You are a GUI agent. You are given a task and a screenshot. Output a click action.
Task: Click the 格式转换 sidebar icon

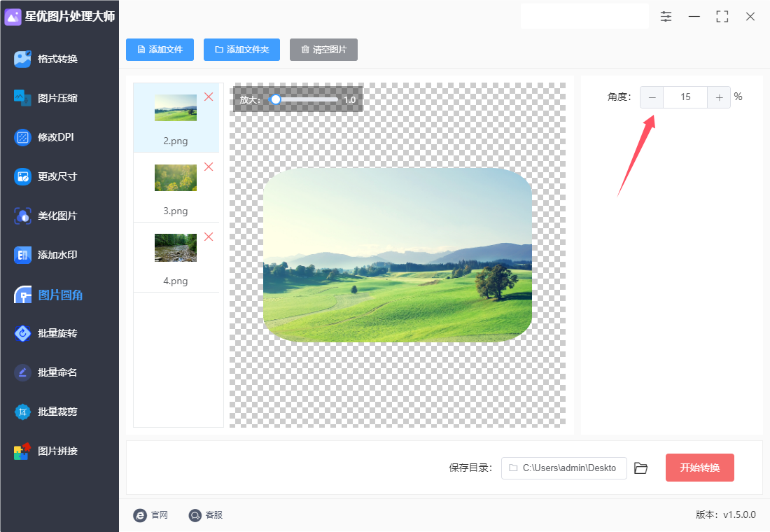point(22,59)
